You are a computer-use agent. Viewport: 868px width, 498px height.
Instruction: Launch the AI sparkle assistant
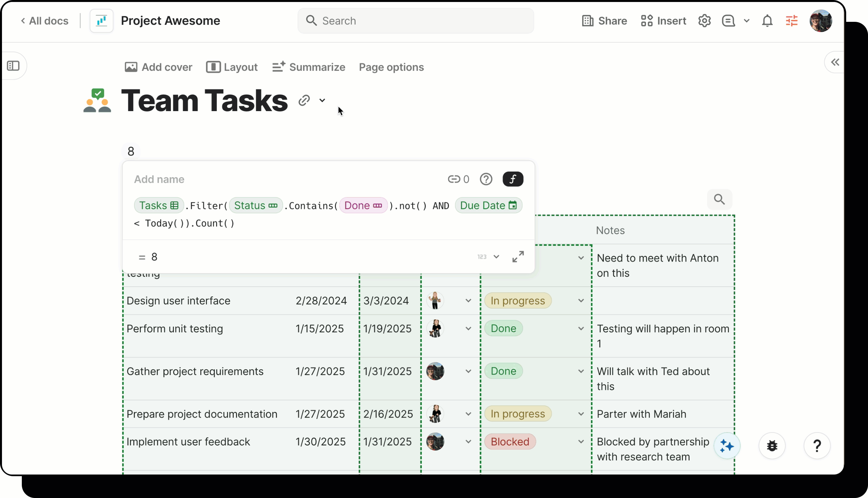[727, 445]
